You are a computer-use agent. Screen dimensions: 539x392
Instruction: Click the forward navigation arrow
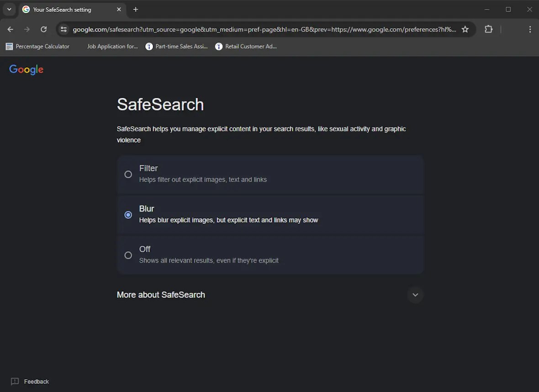[26, 29]
